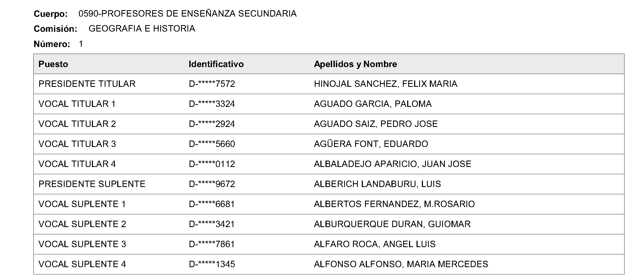The width and height of the screenshot is (644, 280).
Task: Click name HINOJAL SANCHEZ, FELIX MARIA
Action: pyautogui.click(x=386, y=84)
